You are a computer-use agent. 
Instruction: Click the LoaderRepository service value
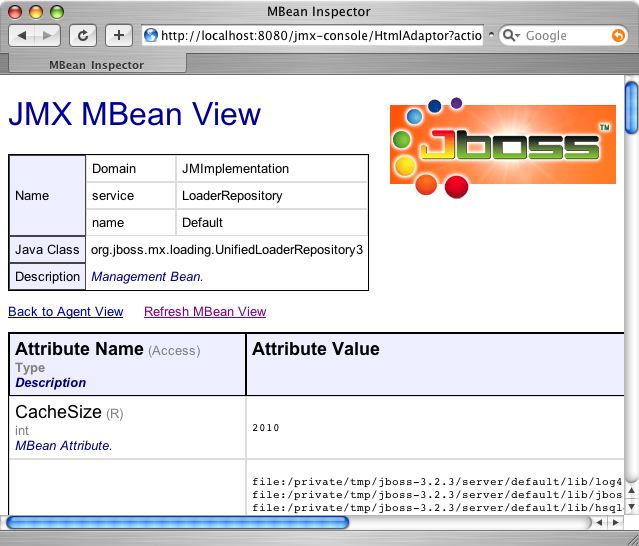(232, 196)
